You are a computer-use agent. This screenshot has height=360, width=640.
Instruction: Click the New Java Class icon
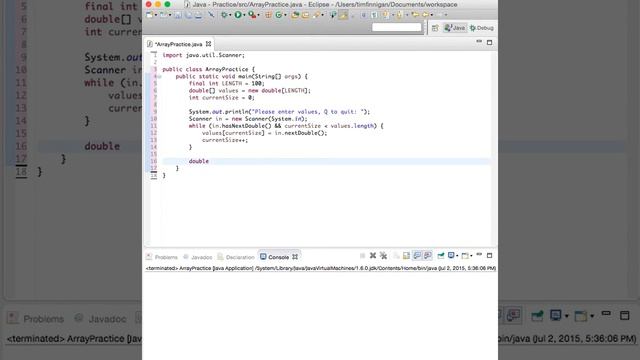pos(279,15)
